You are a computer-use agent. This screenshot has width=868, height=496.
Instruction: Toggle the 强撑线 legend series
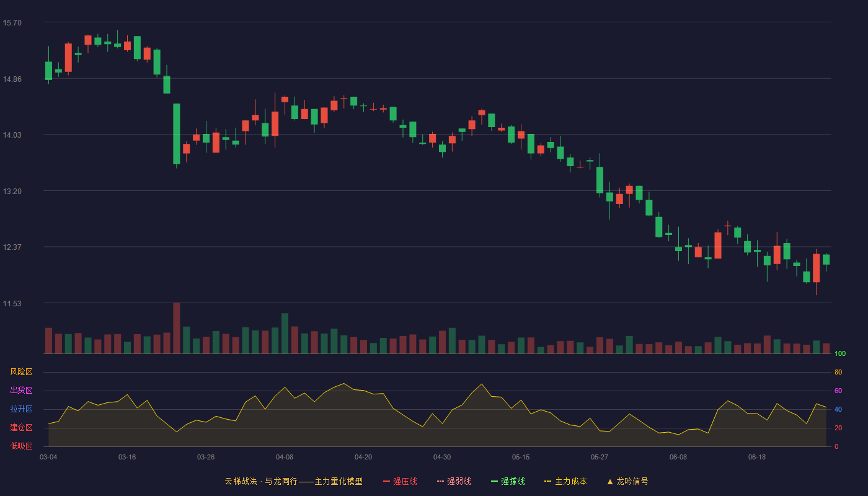click(x=508, y=481)
